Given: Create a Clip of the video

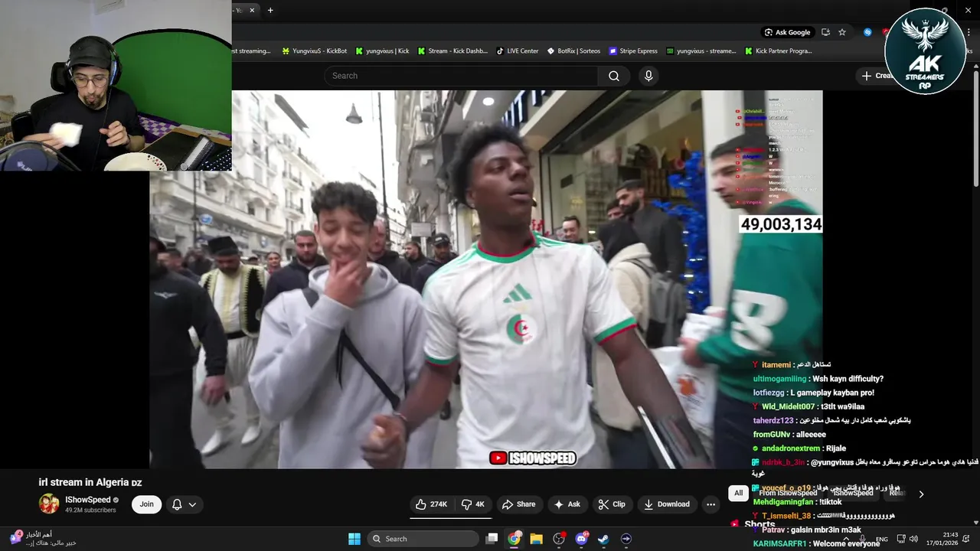Looking at the screenshot, I should coord(612,504).
